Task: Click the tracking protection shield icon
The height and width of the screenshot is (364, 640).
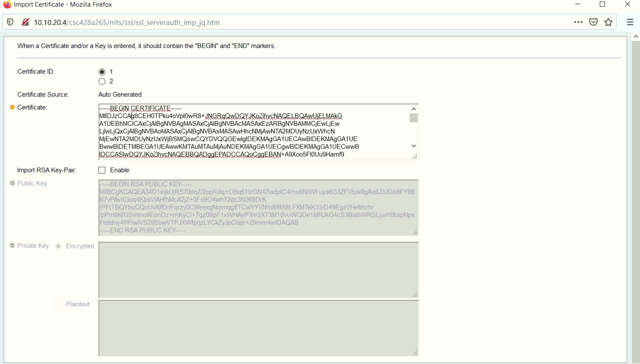Action: pyautogui.click(x=10, y=22)
